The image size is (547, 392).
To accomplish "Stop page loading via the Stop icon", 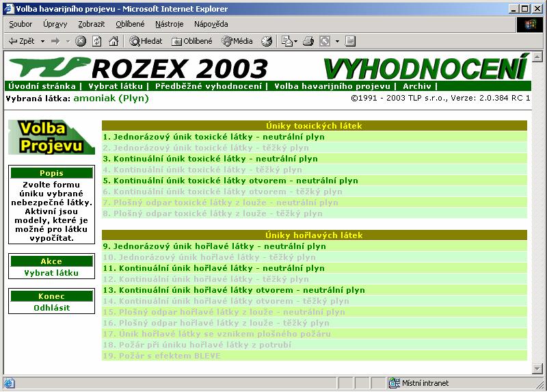I will [x=81, y=41].
